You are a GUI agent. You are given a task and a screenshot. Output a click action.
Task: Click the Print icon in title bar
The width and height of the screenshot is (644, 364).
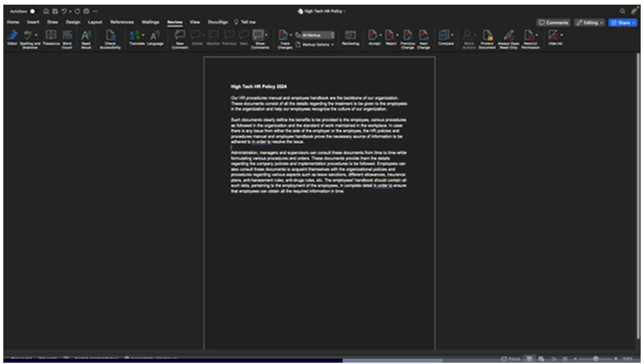86,11
